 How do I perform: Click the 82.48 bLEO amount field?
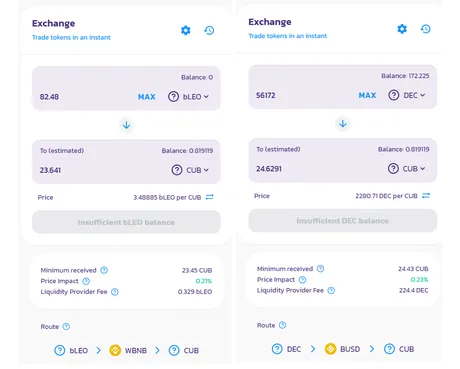coord(85,97)
